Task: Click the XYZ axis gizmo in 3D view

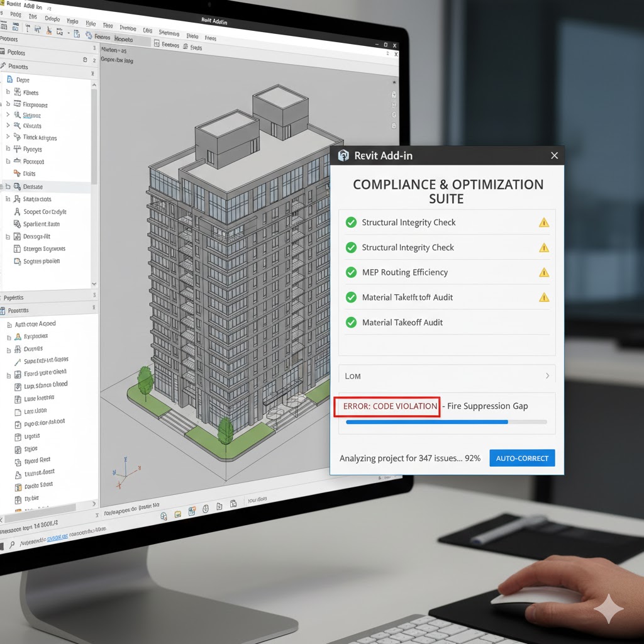Action: coord(126,472)
